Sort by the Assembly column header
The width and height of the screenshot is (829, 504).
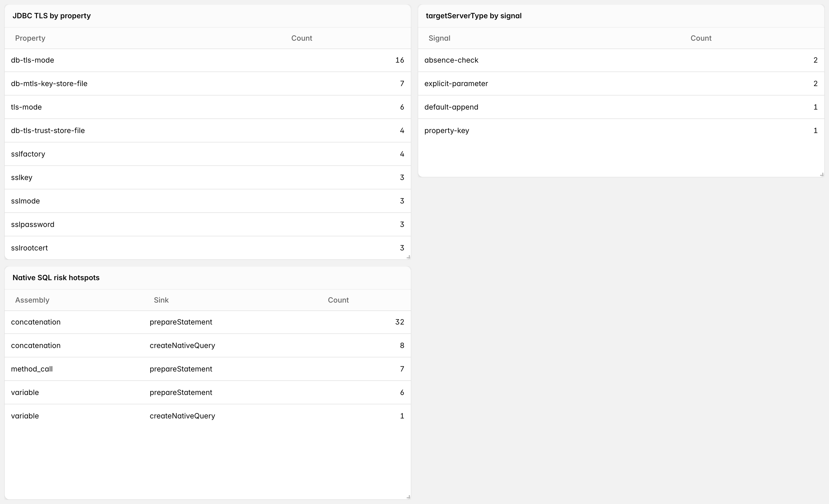pyautogui.click(x=32, y=300)
